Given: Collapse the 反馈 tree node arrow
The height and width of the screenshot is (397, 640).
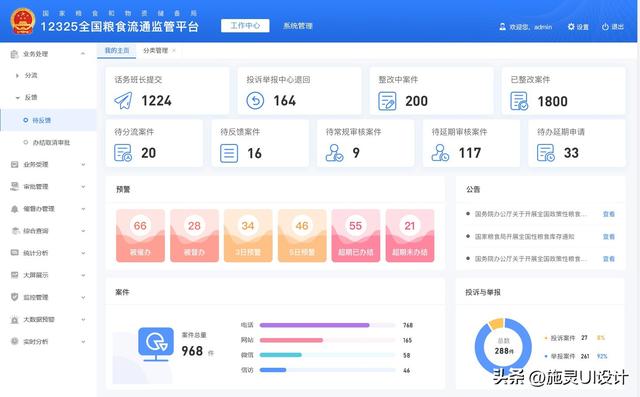Looking at the screenshot, I should (x=17, y=98).
